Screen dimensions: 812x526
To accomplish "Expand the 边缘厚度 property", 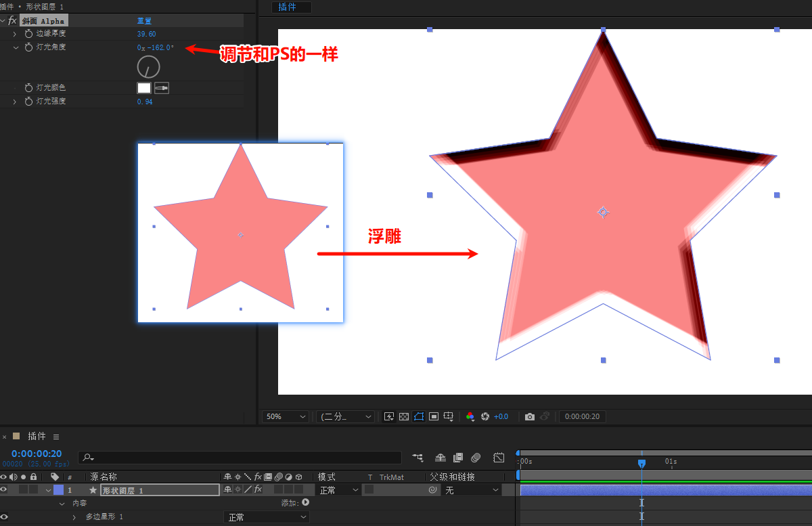I will 15,34.
